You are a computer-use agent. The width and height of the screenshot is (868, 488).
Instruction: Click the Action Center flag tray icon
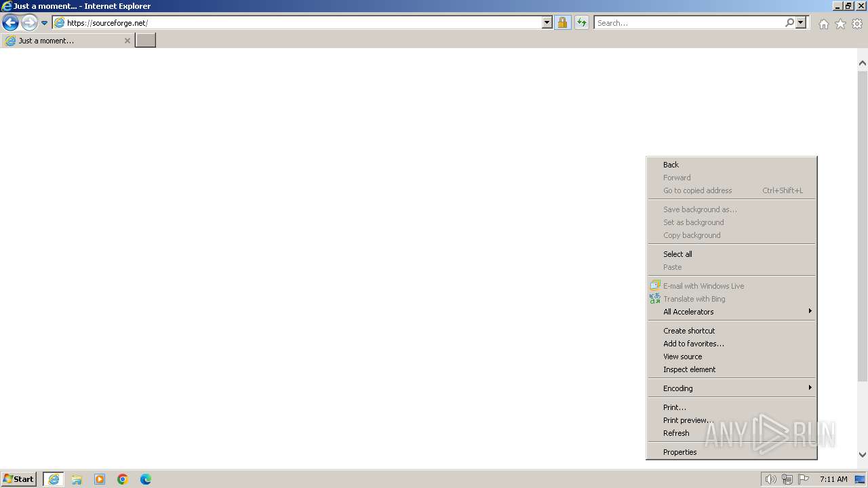tap(804, 479)
